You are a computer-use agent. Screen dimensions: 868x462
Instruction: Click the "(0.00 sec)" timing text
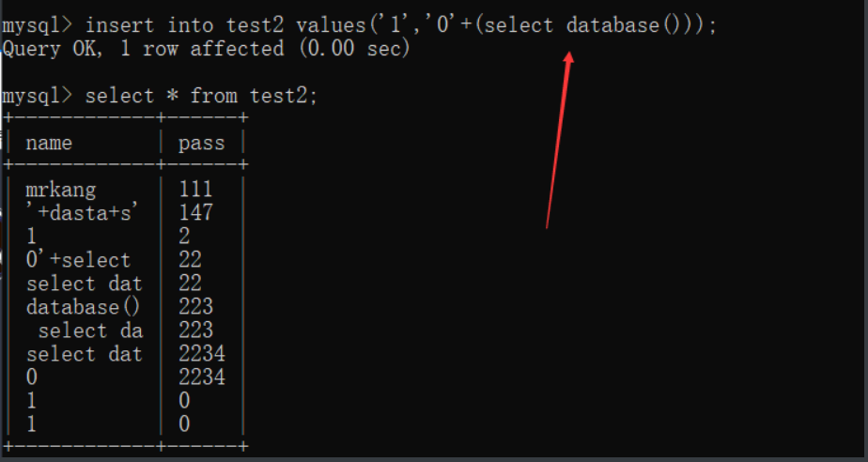tap(354, 48)
